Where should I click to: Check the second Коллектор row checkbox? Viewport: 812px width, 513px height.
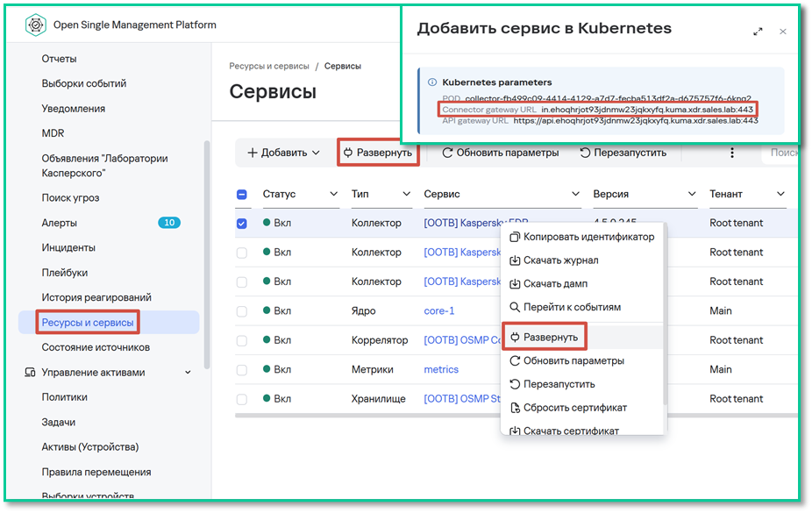coord(242,253)
